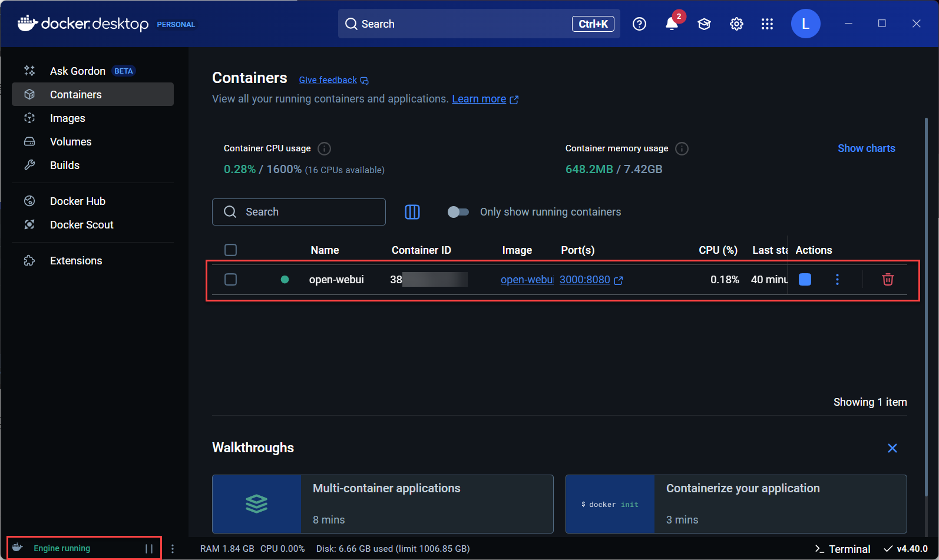Image resolution: width=939 pixels, height=560 pixels.
Task: Click RAM 1.84 GB status text
Action: (x=227, y=549)
